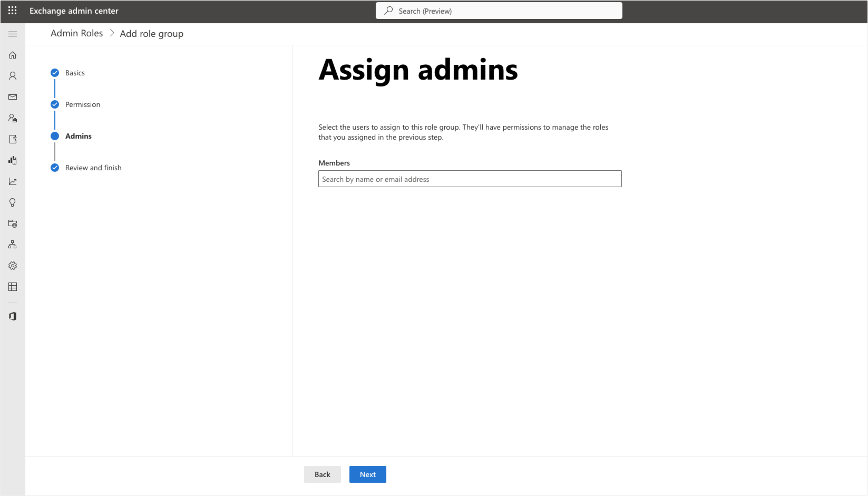This screenshot has height=496, width=868.
Task: Open the Home icon in the sidebar
Action: point(12,55)
